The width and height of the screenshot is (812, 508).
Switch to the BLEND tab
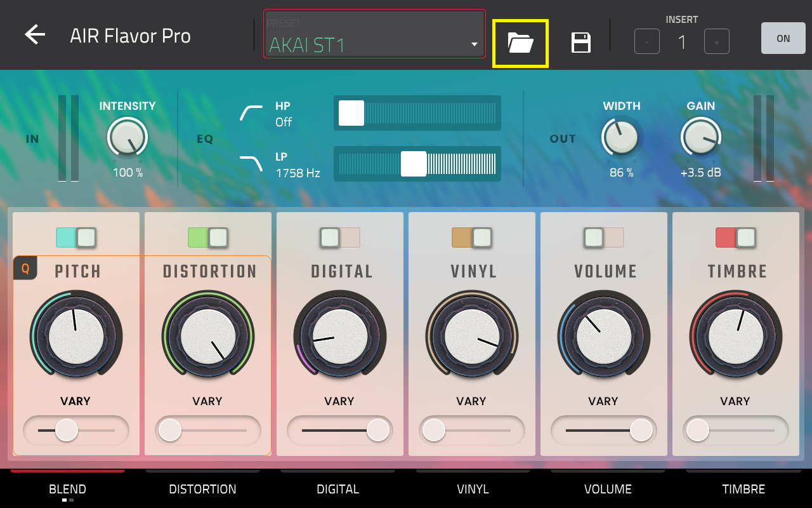click(x=68, y=488)
